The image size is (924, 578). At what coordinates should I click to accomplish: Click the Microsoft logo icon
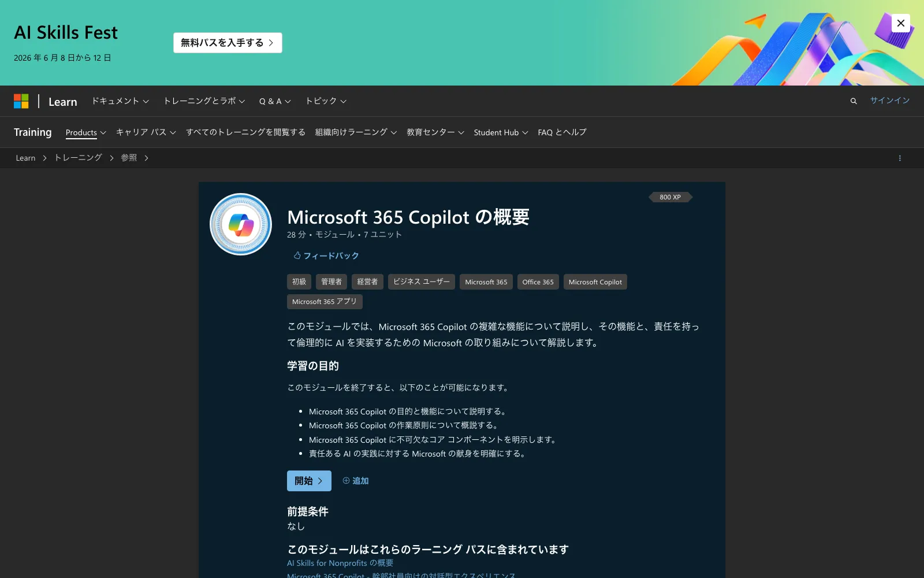[x=21, y=101]
